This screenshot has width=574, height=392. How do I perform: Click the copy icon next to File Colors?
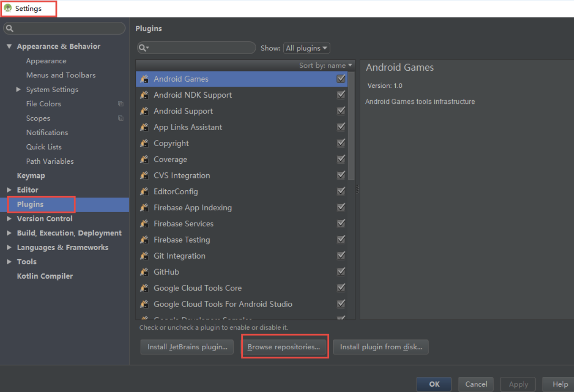[x=121, y=104]
